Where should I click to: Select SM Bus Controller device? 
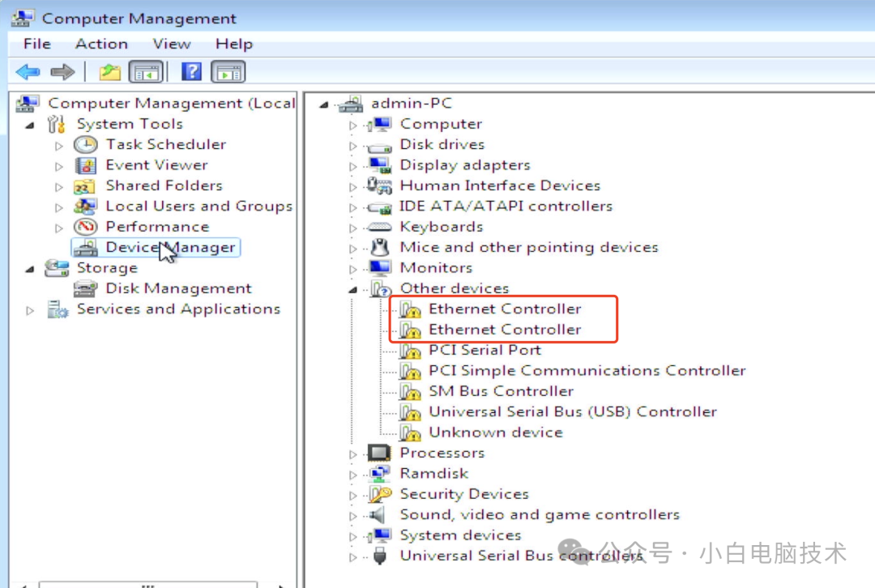[502, 391]
